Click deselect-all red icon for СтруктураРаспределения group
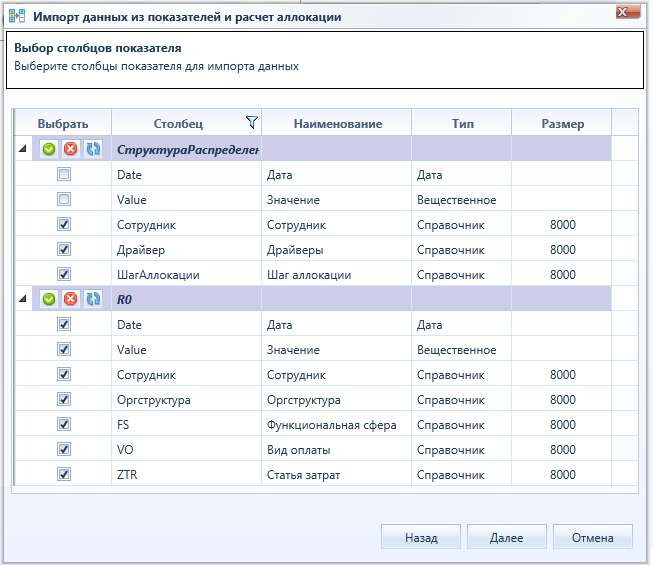653x565 pixels. click(x=71, y=149)
